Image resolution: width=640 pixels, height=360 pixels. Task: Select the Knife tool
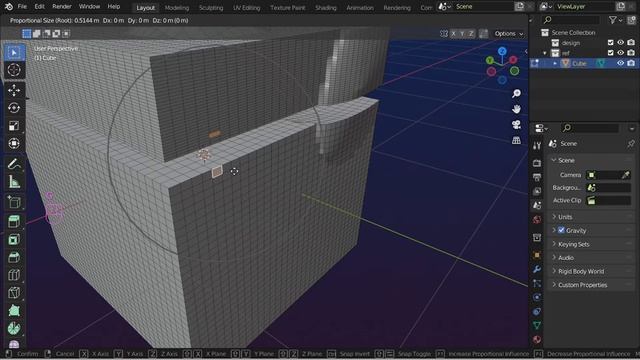coord(14,293)
